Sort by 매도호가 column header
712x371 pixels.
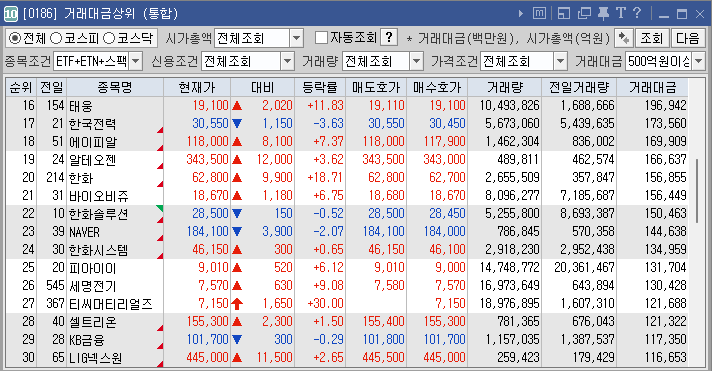(376, 87)
